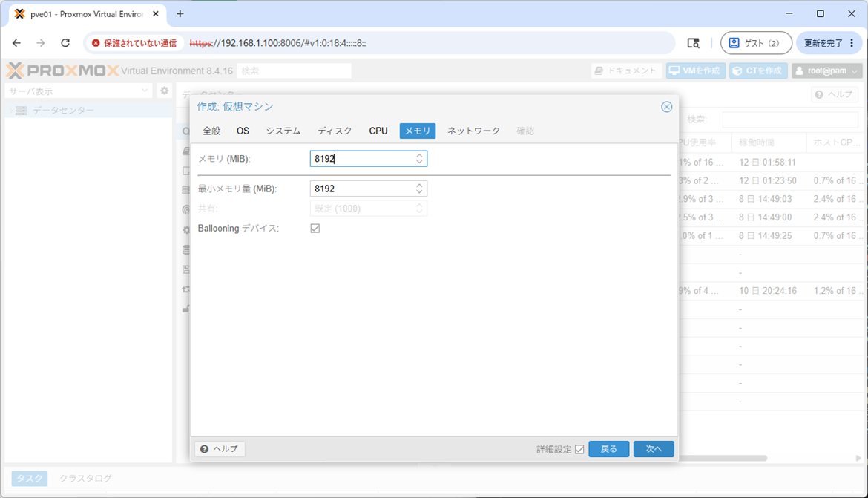Click the browser forward arrow
The image size is (868, 498).
tap(40, 42)
